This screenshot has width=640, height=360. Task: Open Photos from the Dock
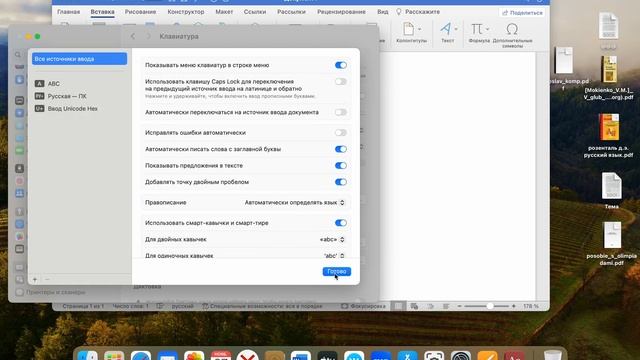click(x=194, y=355)
